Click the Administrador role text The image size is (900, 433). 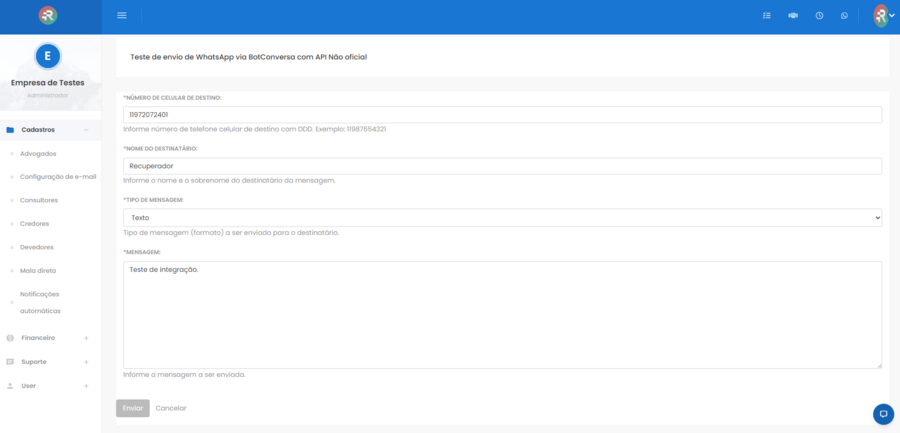[x=48, y=95]
